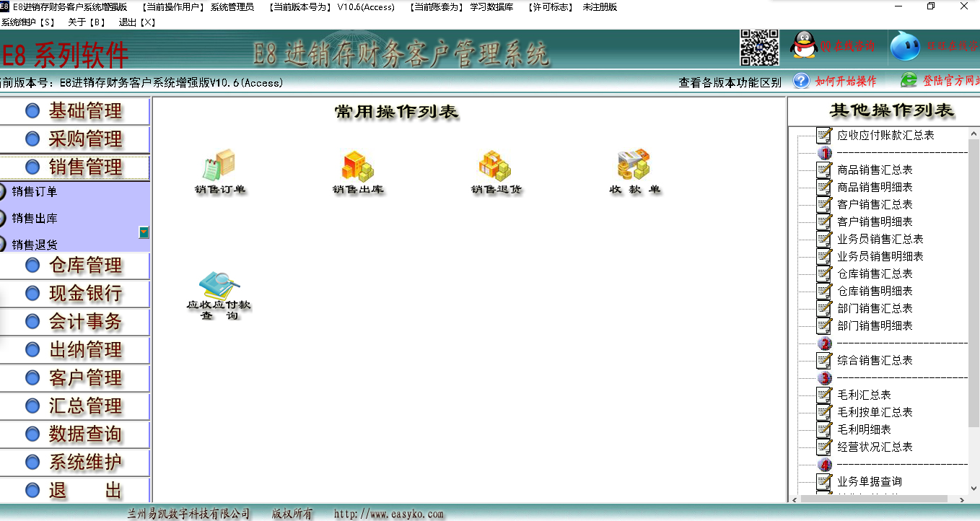Image resolution: width=980 pixels, height=521 pixels.
Task: Open the 销售退货 icon in common operations
Action: [x=496, y=172]
